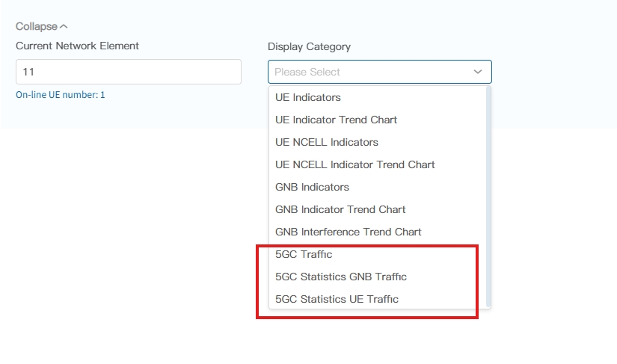This screenshot has height=364, width=617.
Task: Pick GNB Interference Trend Chart
Action: [x=349, y=232]
